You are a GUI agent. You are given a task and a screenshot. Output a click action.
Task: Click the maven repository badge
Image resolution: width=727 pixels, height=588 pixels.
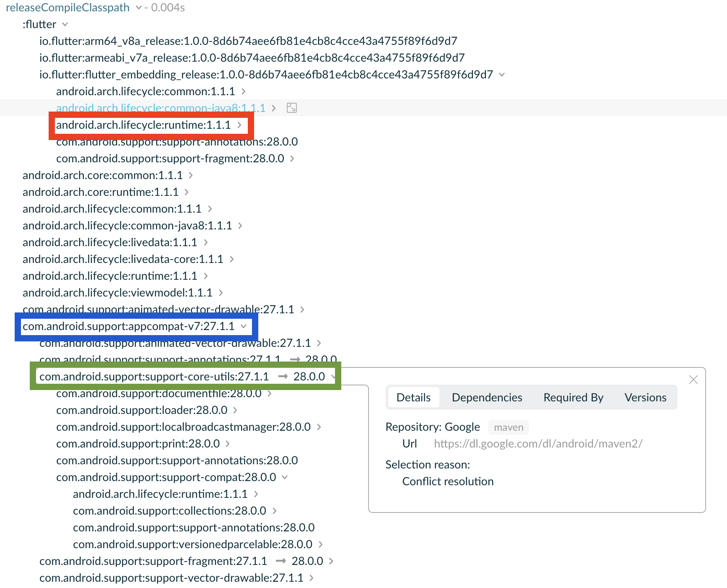coord(508,427)
